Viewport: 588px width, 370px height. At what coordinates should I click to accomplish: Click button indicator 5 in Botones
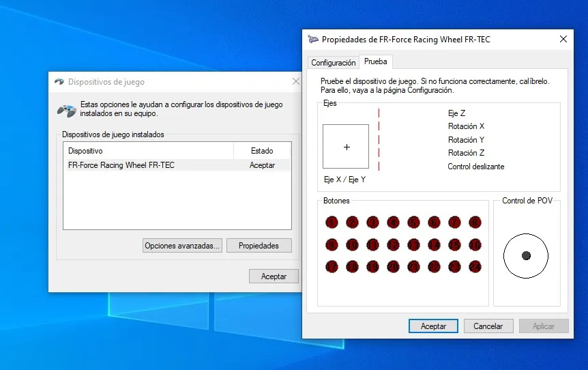click(x=413, y=223)
